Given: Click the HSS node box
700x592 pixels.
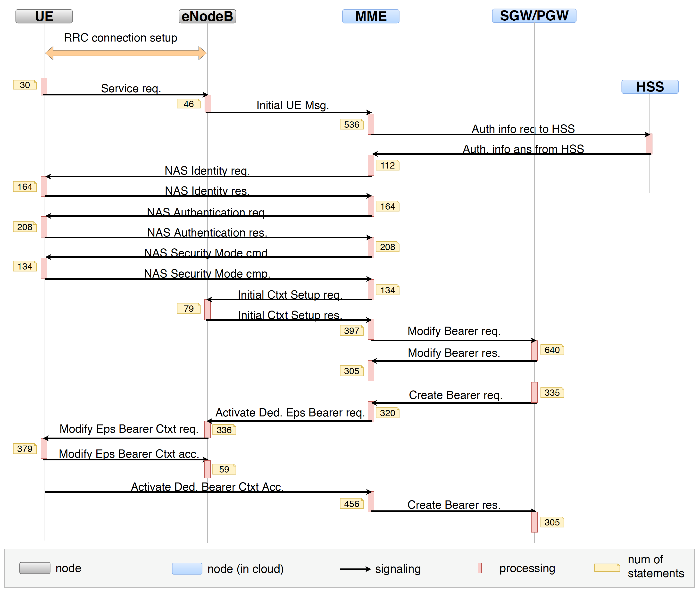Looking at the screenshot, I should point(650,87).
